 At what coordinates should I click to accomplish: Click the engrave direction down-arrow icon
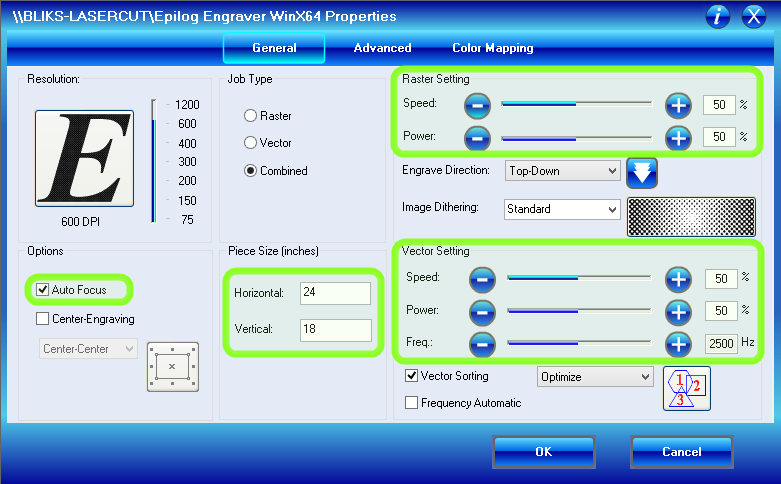pos(642,173)
